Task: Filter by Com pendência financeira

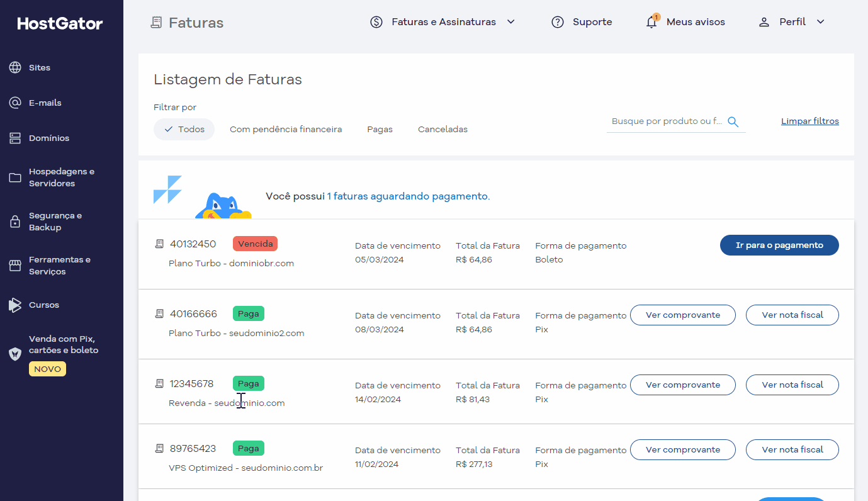Action: 286,129
